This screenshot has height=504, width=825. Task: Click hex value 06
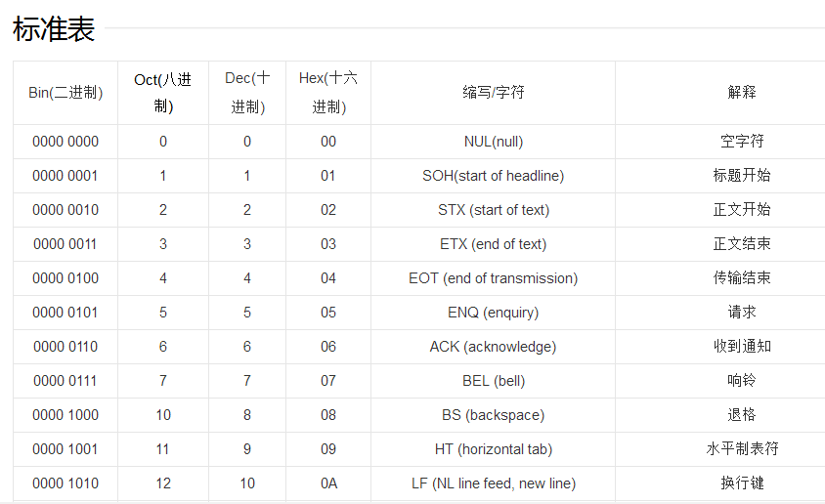click(328, 347)
